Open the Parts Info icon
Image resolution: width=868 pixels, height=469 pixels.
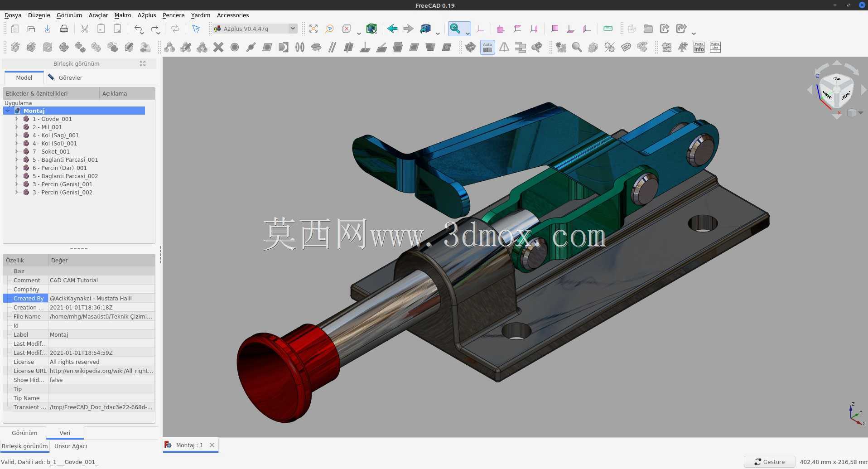point(699,47)
